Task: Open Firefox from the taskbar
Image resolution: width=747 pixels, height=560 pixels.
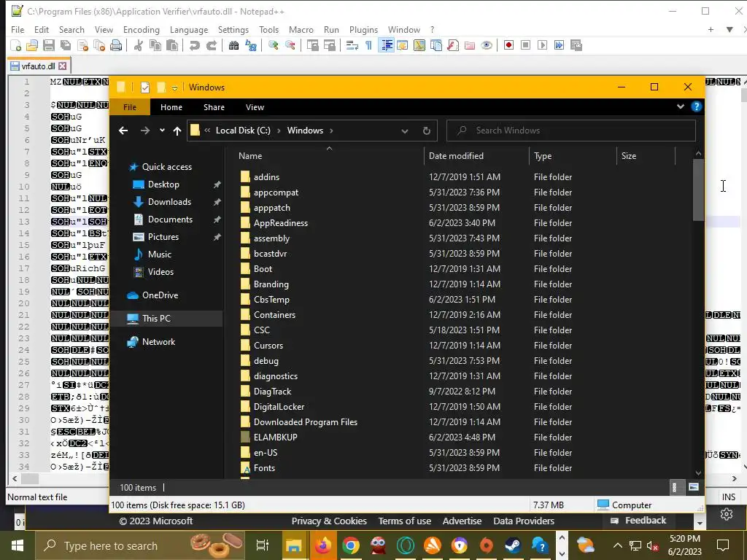Action: [322, 545]
